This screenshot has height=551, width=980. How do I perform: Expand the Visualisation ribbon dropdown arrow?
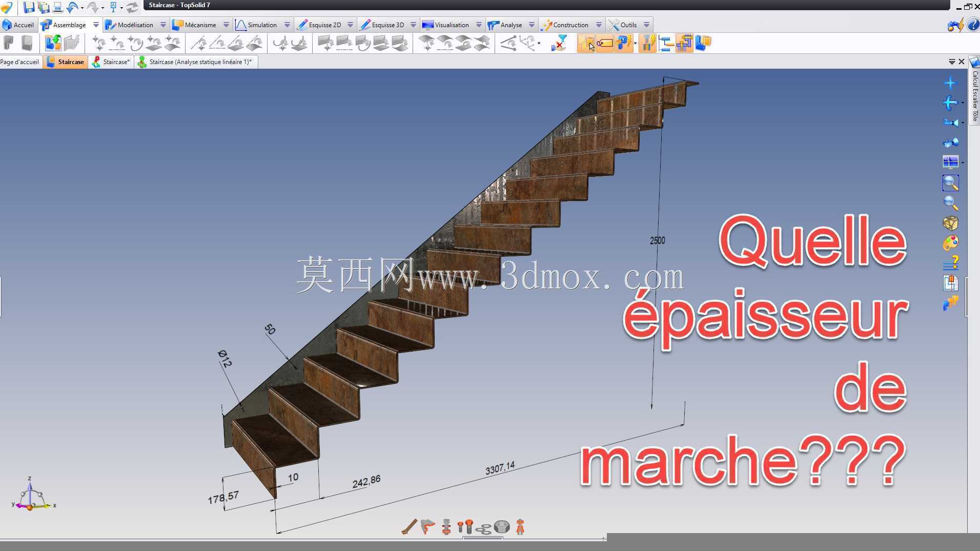(479, 25)
